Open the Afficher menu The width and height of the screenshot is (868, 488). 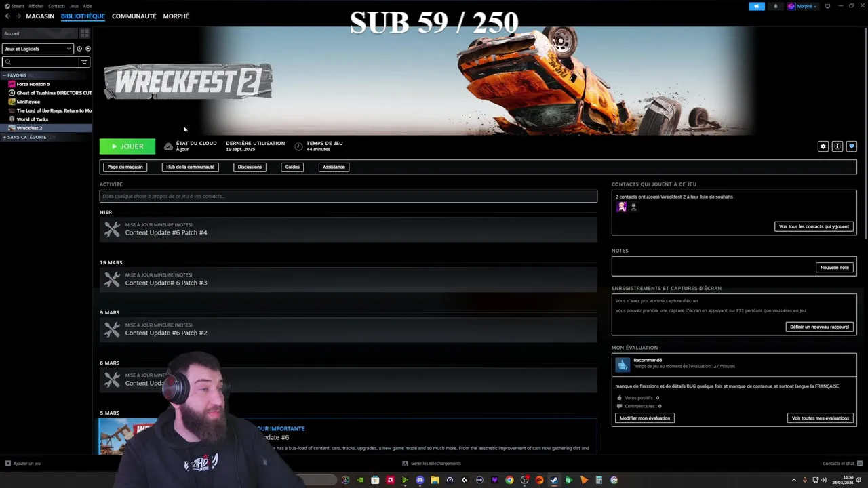[x=36, y=6]
